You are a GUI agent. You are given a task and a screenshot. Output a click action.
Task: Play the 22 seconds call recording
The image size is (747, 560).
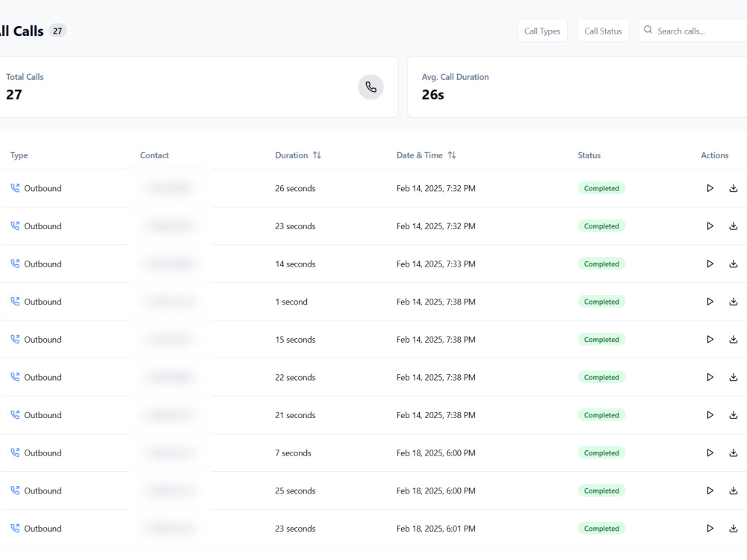710,377
